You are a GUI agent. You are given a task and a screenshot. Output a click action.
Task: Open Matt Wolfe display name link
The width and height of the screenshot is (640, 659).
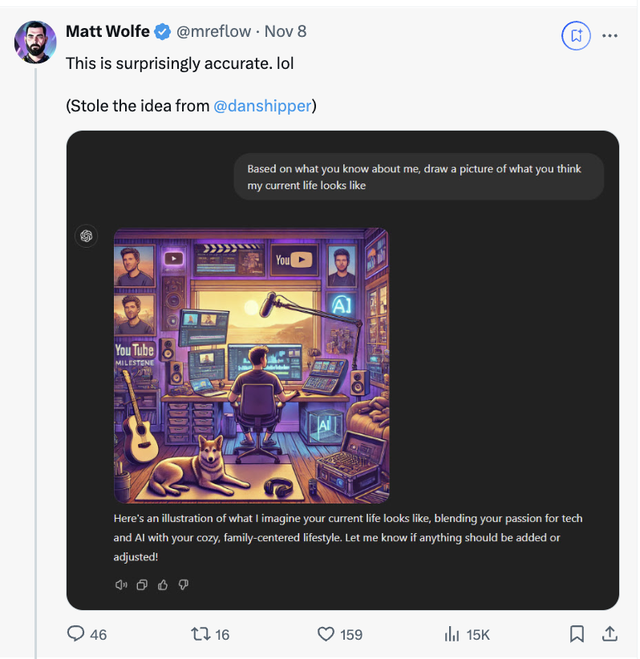(107, 31)
